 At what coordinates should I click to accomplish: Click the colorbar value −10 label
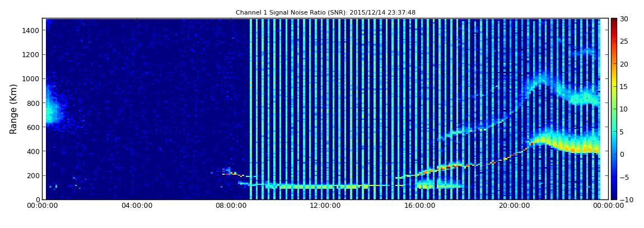point(626,199)
